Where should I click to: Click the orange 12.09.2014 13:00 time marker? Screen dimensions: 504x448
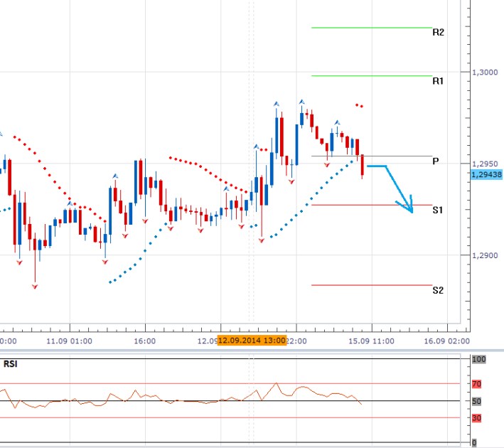point(252,340)
